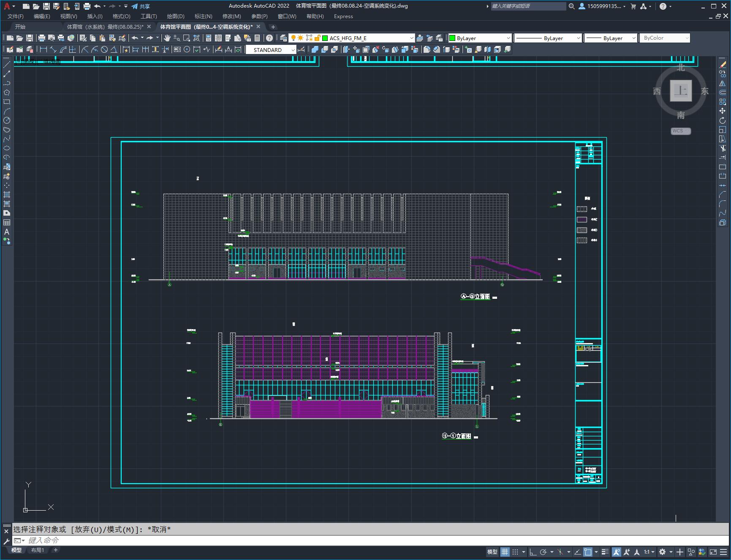
Task: Select the Circle drawing tool
Action: 6,120
